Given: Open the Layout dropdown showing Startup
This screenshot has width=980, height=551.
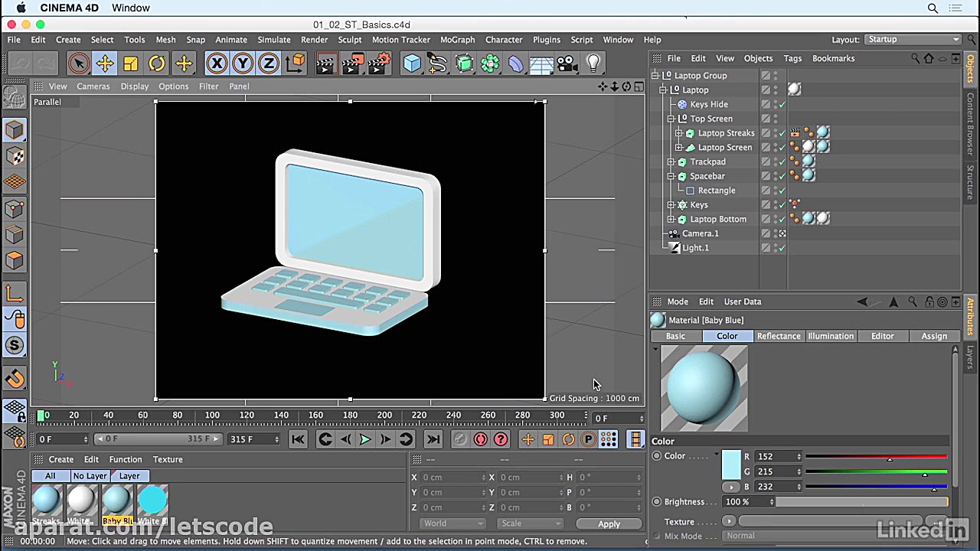Looking at the screenshot, I should coord(913,40).
